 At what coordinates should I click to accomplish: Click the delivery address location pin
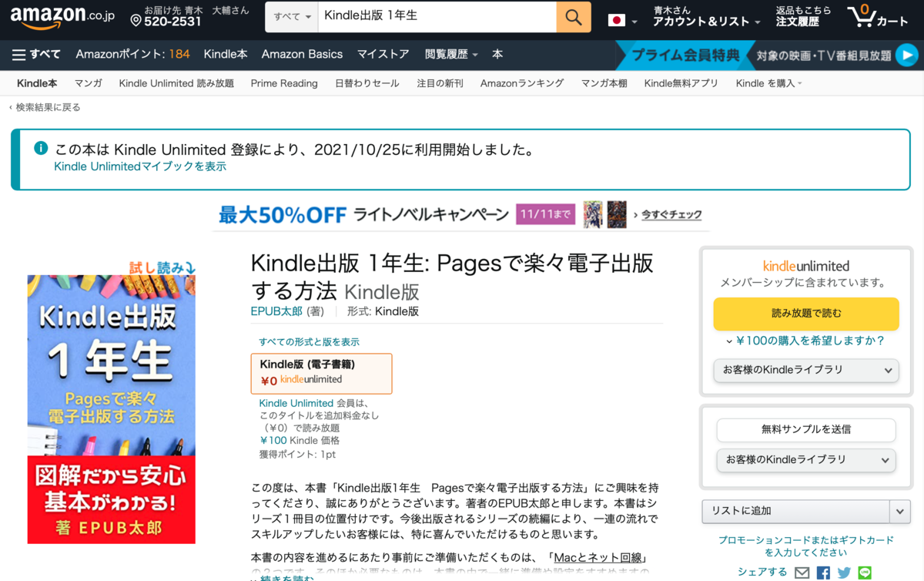(x=136, y=20)
